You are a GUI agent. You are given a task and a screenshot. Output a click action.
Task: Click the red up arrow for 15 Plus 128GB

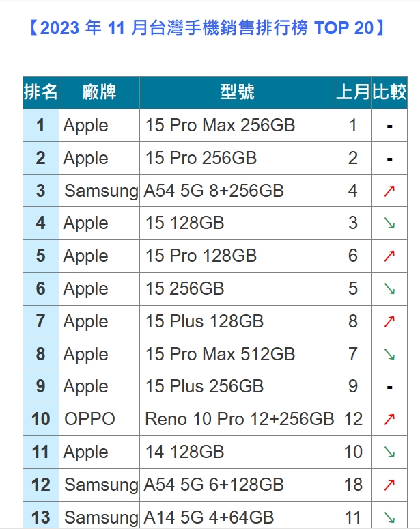tap(389, 321)
